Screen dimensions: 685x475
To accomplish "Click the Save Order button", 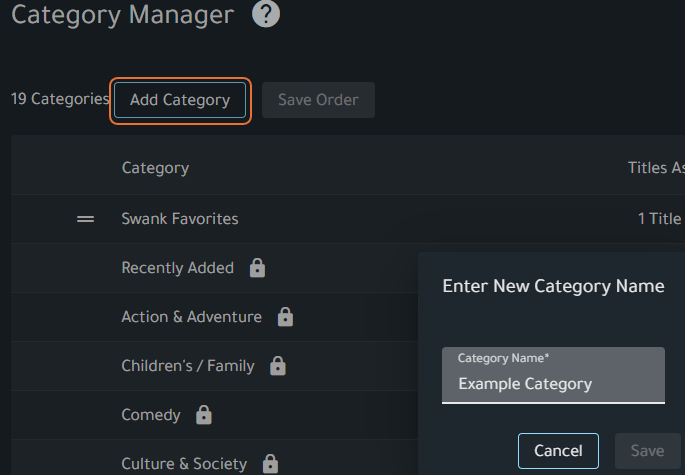I will tap(318, 100).
